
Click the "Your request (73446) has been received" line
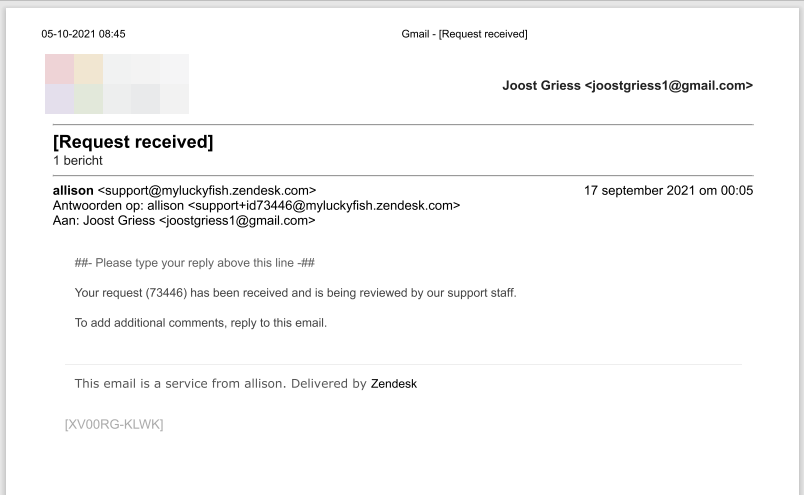(x=295, y=293)
